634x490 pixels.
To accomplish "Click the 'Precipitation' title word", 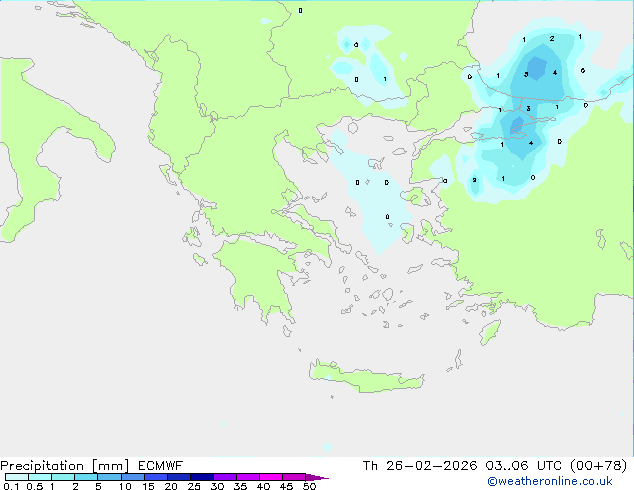I will (42, 466).
